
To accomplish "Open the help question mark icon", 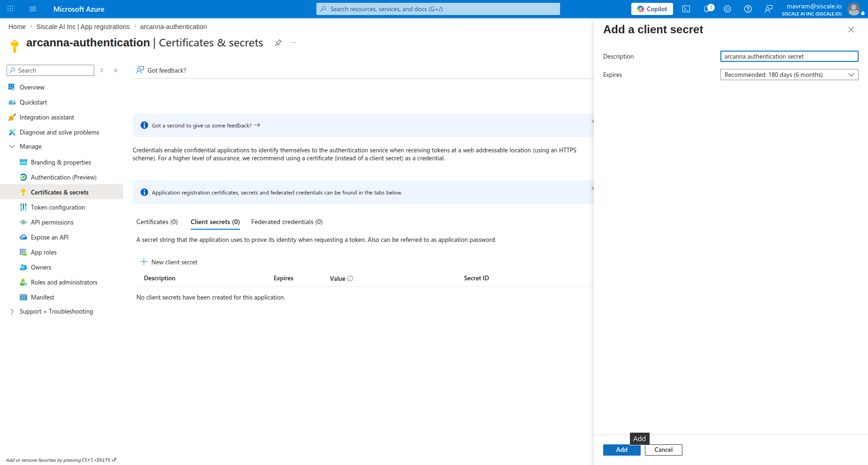I will pos(748,9).
